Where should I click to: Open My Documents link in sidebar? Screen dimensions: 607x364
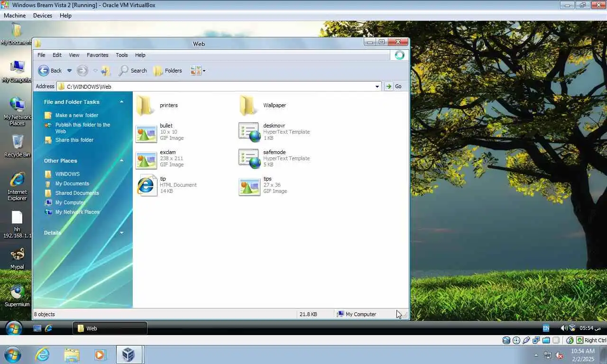click(67, 183)
